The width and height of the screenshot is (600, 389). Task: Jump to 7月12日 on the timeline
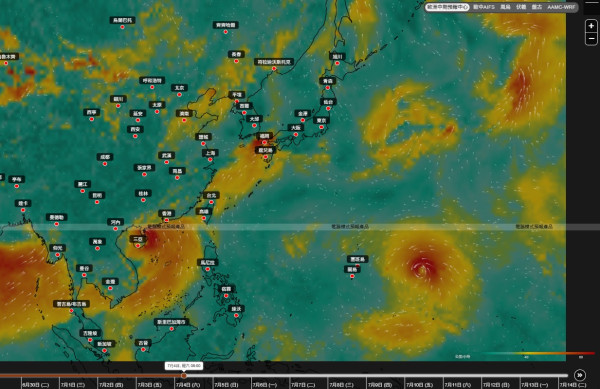point(496,385)
